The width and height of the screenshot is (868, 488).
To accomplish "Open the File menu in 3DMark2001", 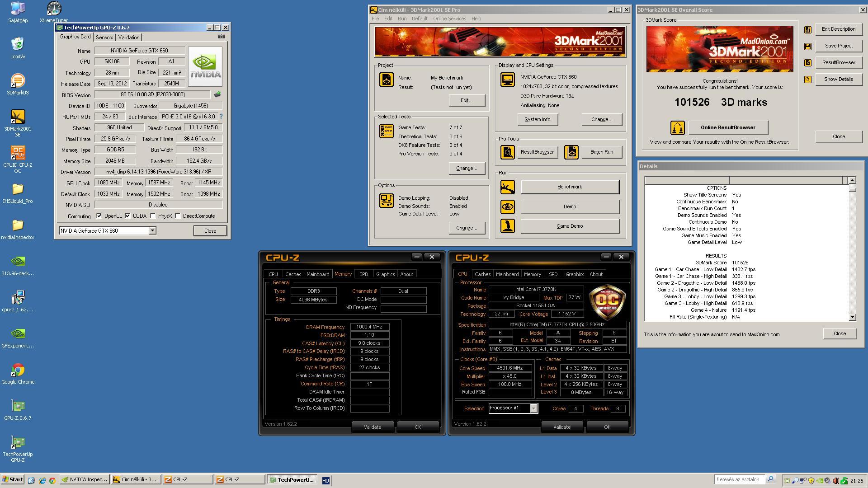I will click(x=375, y=19).
